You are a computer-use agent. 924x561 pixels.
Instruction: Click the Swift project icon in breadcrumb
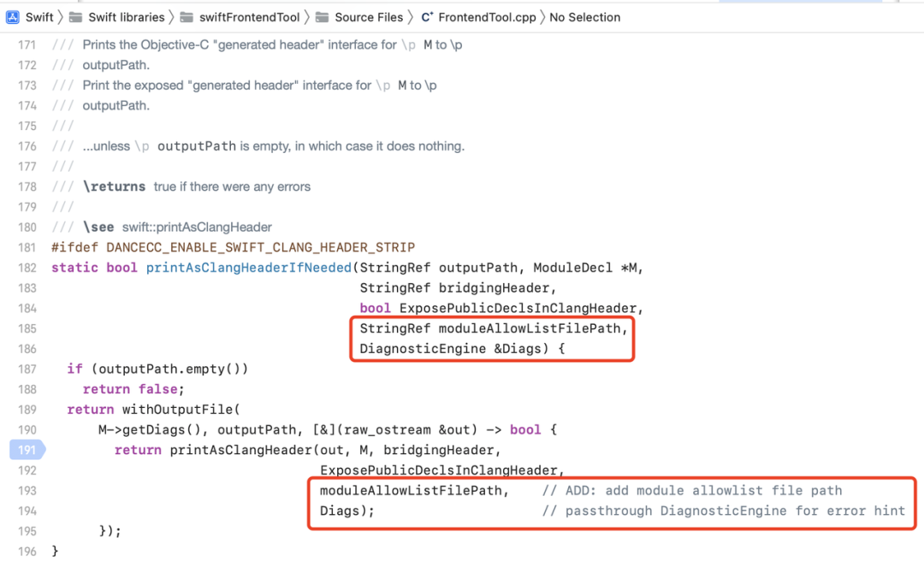[x=12, y=17]
